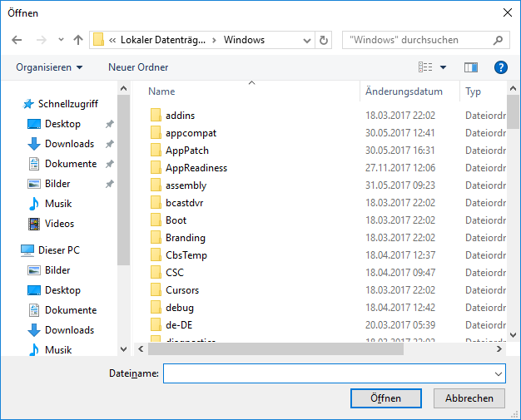Expand the Dateiname combo box dropdown
Screen dimensions: 521x420
pyautogui.click(x=498, y=374)
